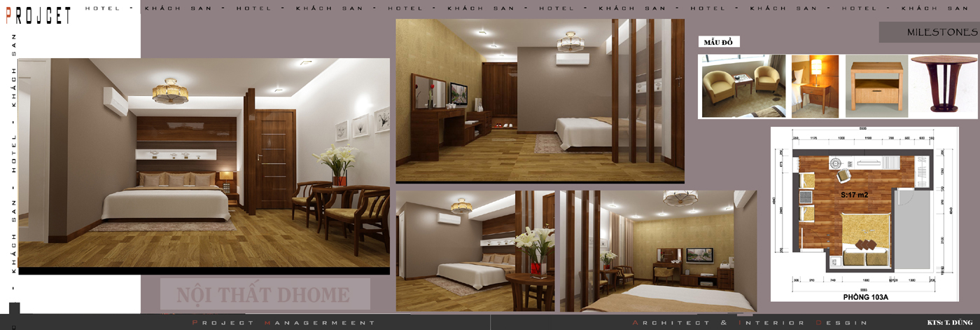
Task: Click the air conditioner in top center render
Action: (573, 60)
